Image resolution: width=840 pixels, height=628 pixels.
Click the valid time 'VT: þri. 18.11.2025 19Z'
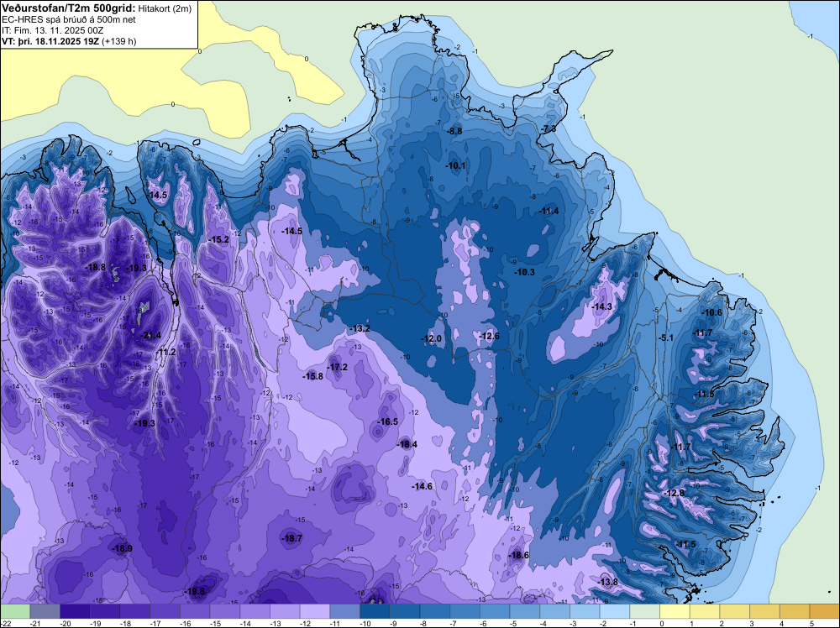[50, 41]
